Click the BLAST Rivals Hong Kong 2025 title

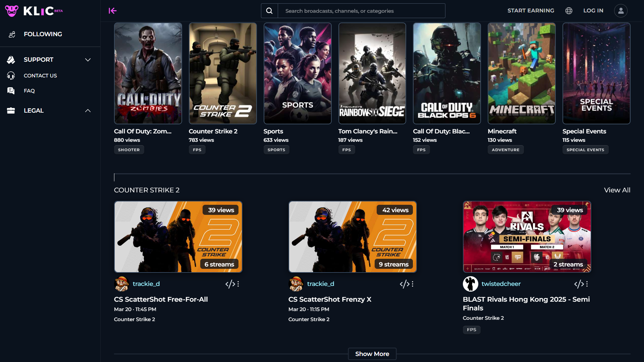click(x=526, y=304)
